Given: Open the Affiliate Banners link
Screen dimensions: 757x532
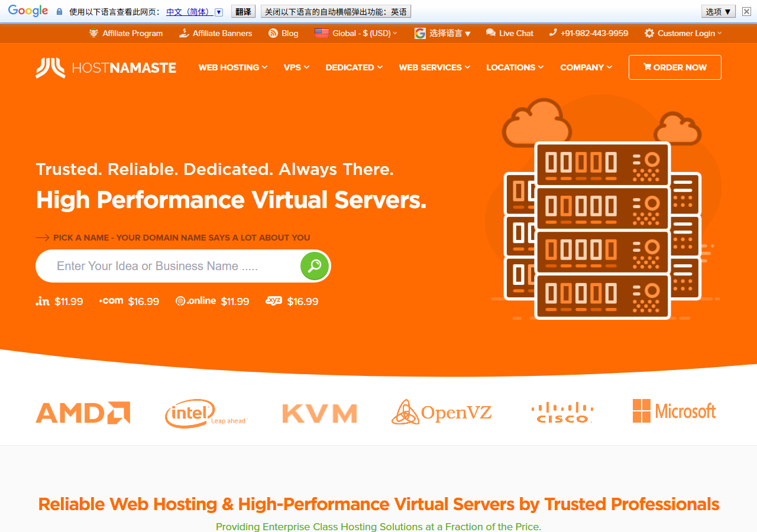Looking at the screenshot, I should 216,33.
